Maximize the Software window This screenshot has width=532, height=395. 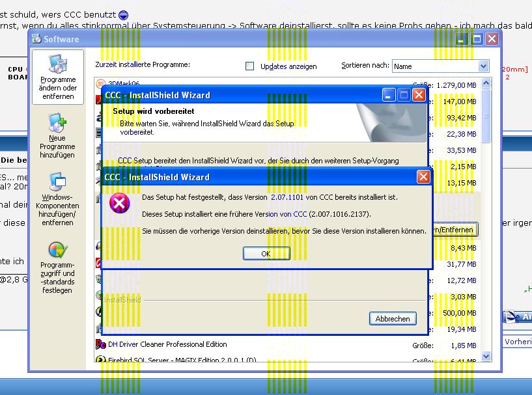[x=477, y=39]
